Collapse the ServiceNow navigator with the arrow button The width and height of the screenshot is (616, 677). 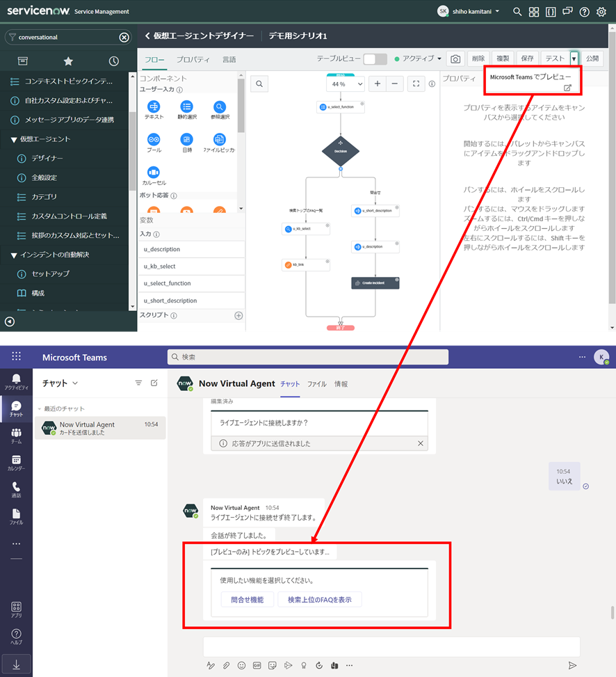(10, 321)
